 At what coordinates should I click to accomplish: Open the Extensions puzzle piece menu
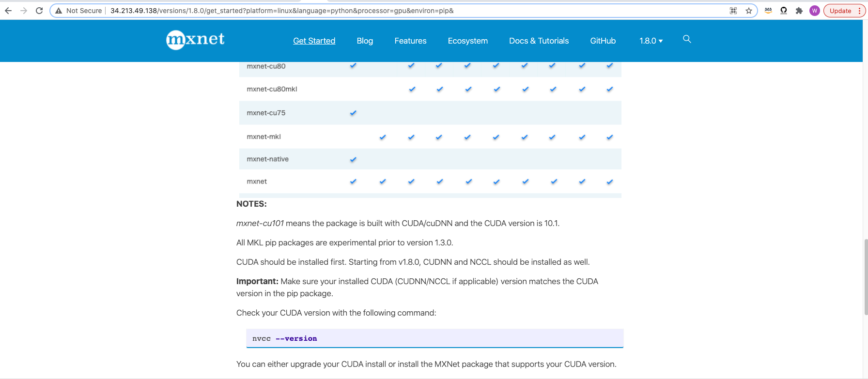tap(799, 11)
